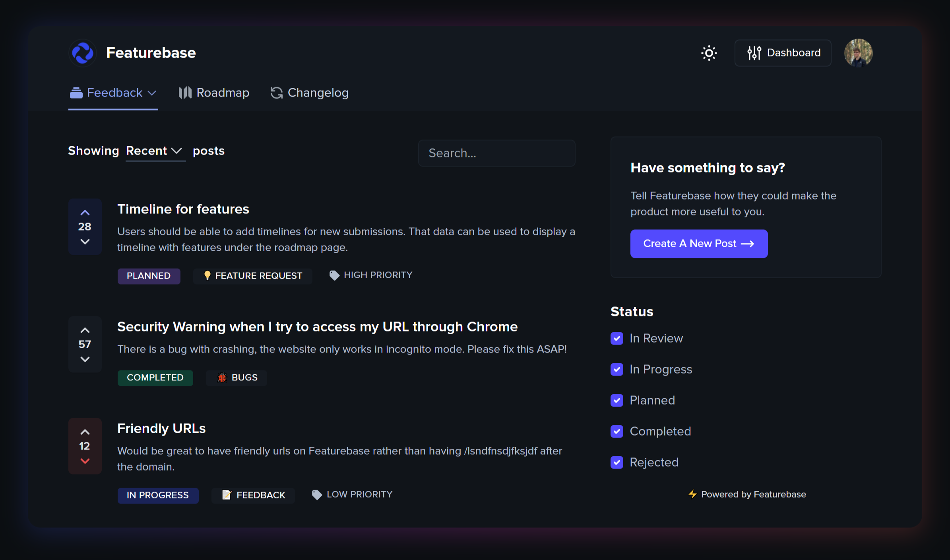Click the user profile avatar

point(858,53)
